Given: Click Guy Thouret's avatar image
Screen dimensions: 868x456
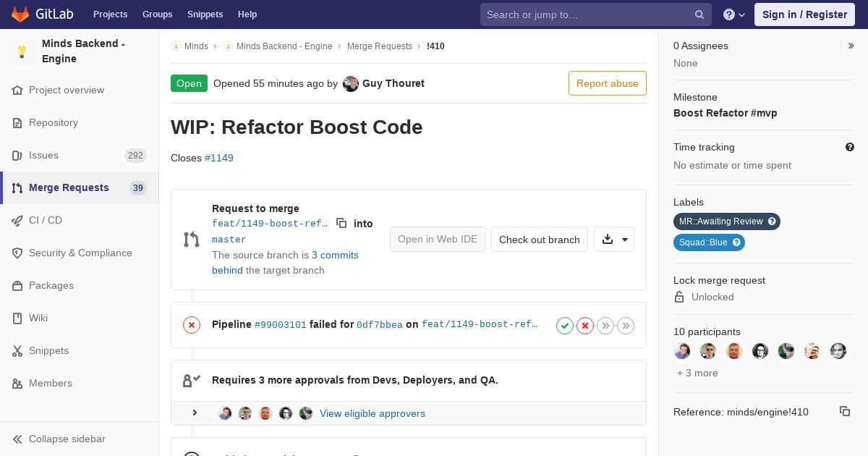Looking at the screenshot, I should point(351,84).
